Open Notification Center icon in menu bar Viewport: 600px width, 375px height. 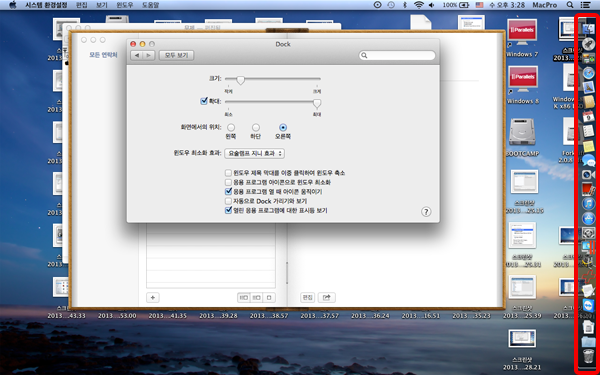[x=585, y=5]
